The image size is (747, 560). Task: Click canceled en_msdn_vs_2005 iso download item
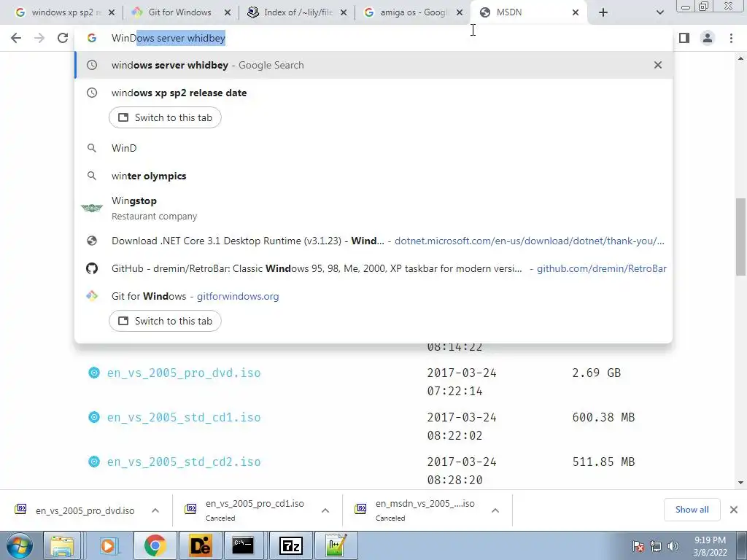coord(415,510)
